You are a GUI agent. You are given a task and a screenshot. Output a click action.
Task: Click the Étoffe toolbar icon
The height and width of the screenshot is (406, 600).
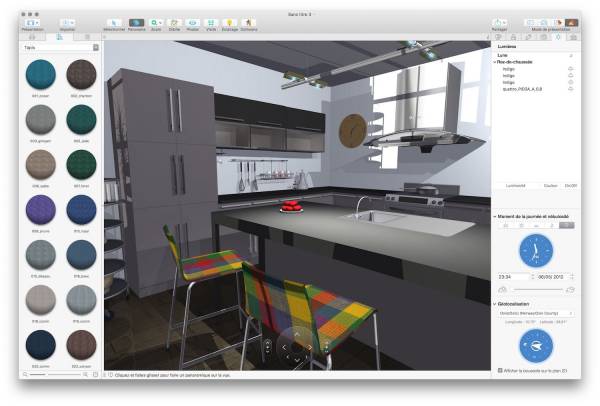[x=174, y=21]
